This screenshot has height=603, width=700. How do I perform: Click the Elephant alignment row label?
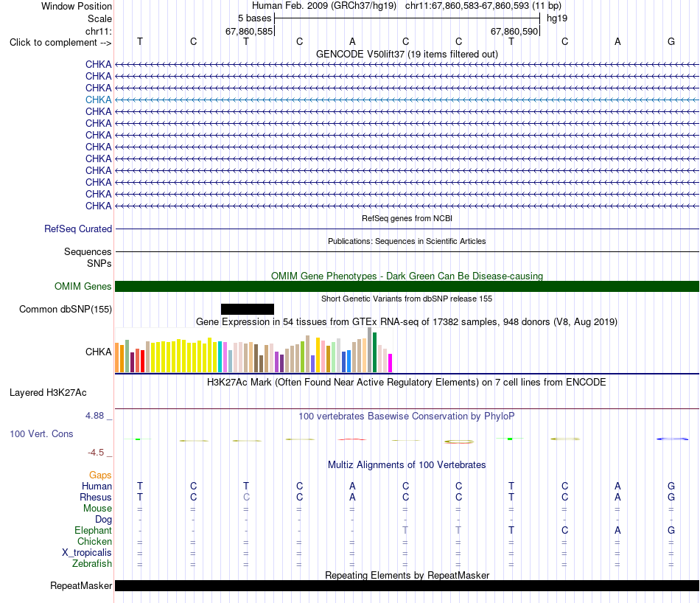pyautogui.click(x=93, y=530)
